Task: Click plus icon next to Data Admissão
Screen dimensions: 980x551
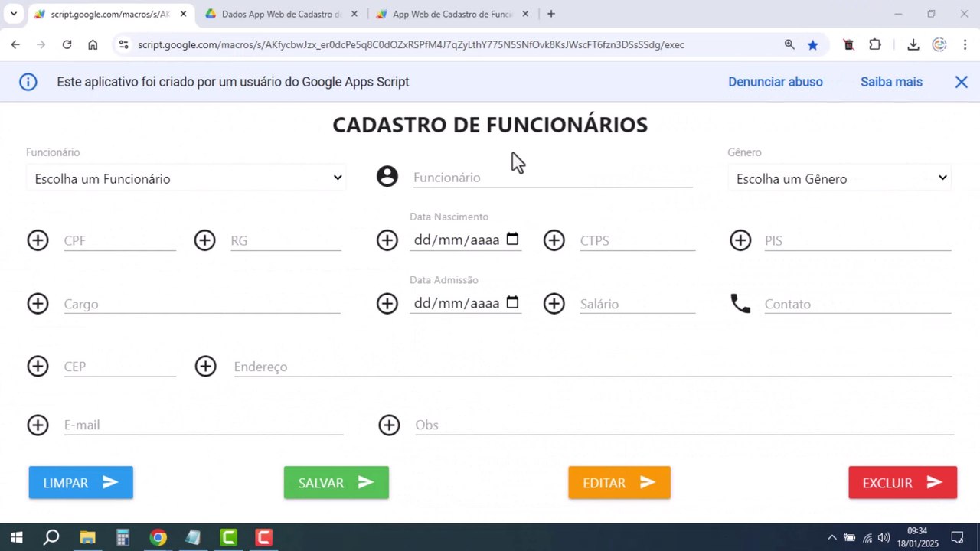Action: pos(387,304)
